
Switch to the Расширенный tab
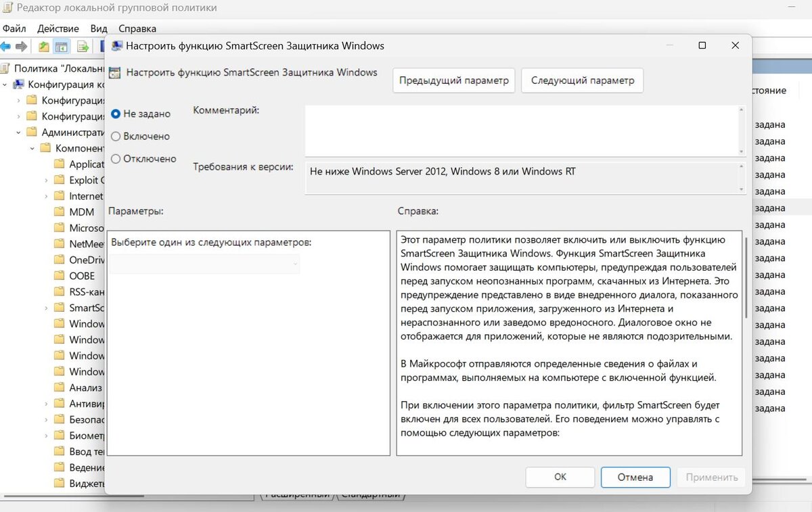tap(298, 495)
